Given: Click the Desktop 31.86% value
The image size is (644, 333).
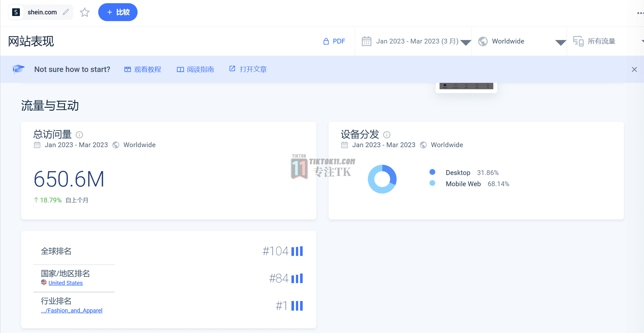Looking at the screenshot, I should coord(488,173).
